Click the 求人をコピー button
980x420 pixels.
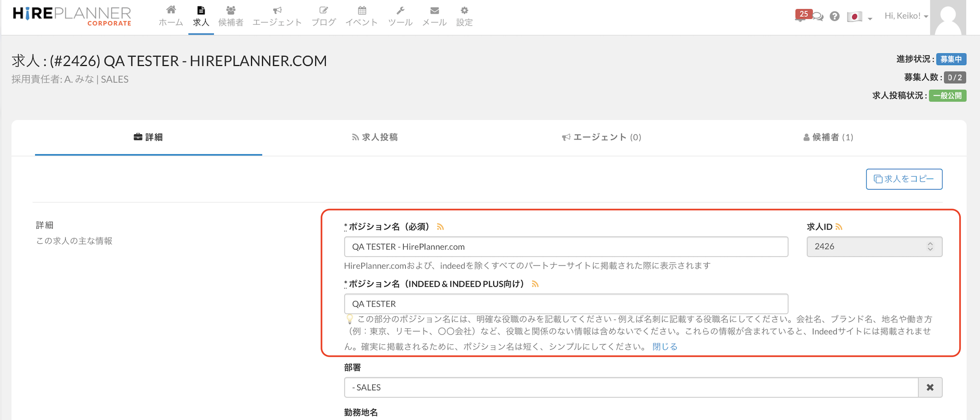[x=904, y=179]
